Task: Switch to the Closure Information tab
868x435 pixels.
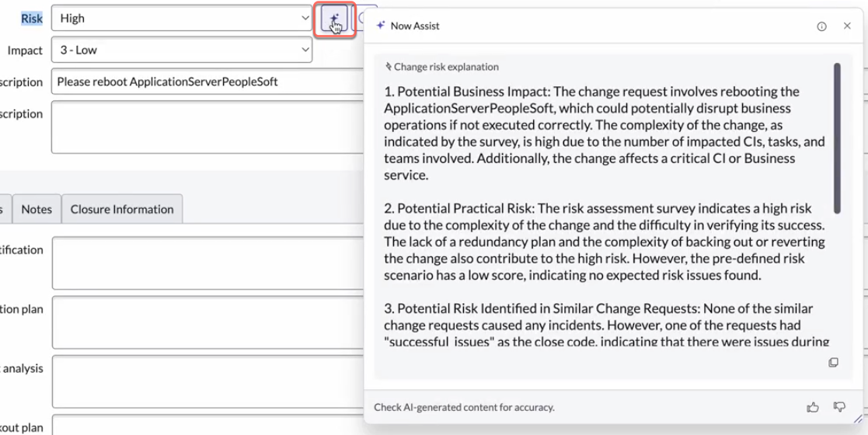Action: point(122,209)
